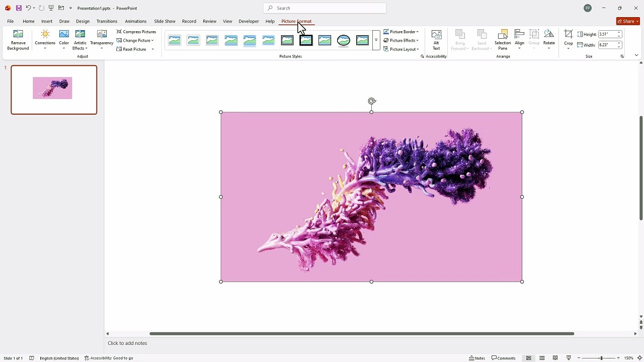Open the Picture Layout dropdown
The height and width of the screenshot is (362, 644).
(x=401, y=49)
